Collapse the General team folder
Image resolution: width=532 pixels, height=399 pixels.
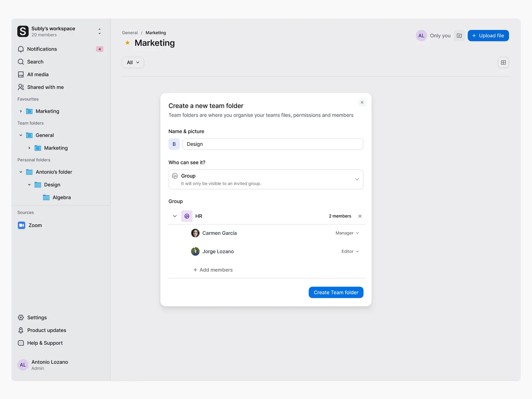coord(21,135)
